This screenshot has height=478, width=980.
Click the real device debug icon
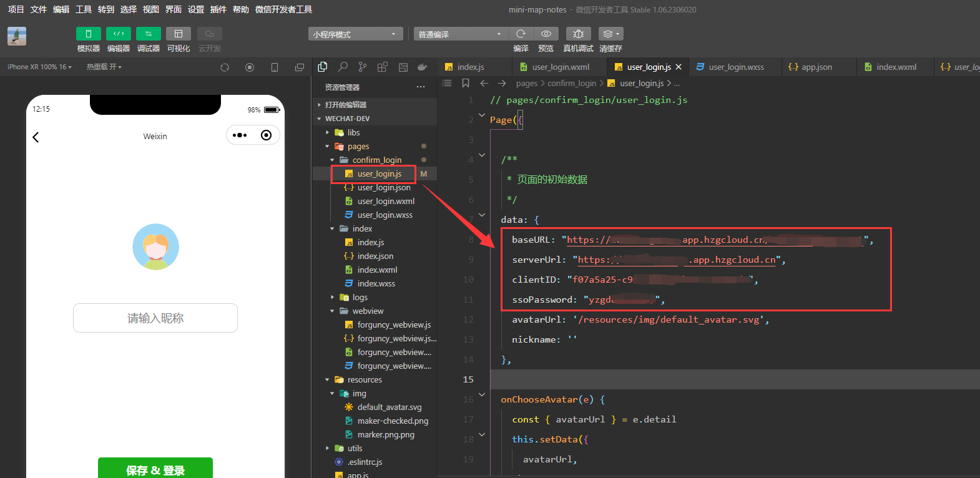tap(579, 34)
